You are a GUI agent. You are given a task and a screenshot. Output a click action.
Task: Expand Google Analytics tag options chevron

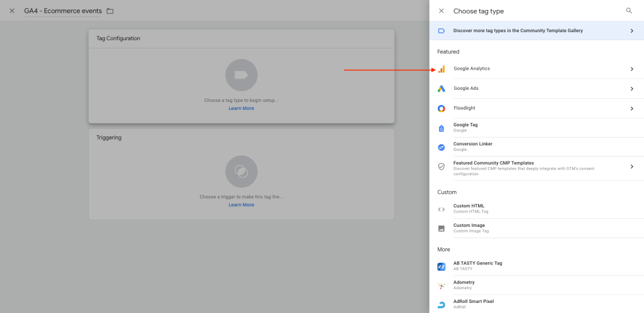tap(631, 69)
